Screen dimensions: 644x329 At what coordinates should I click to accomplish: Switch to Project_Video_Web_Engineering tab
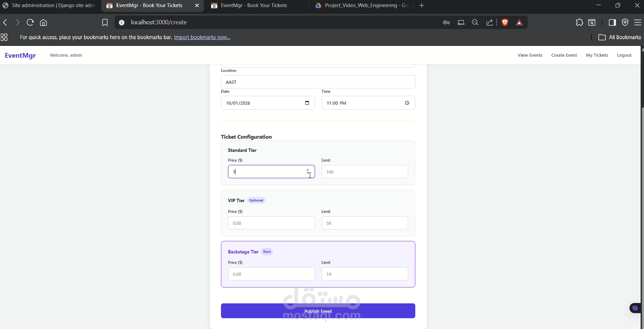362,5
